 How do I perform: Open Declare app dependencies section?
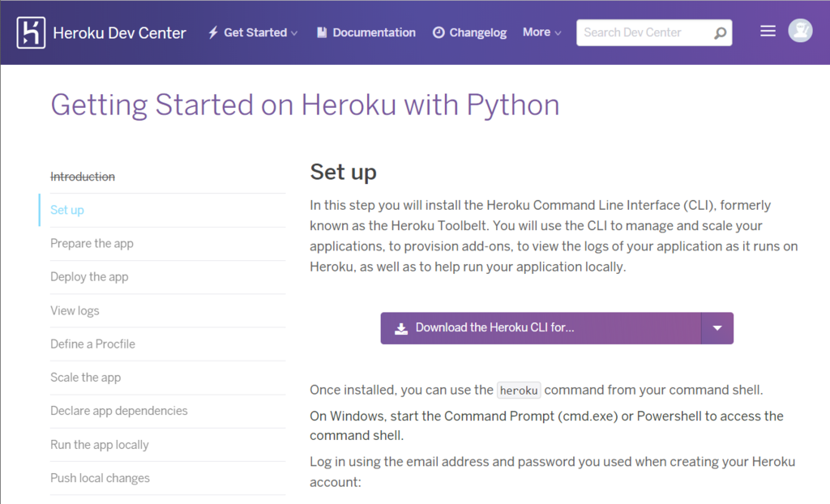(x=119, y=411)
